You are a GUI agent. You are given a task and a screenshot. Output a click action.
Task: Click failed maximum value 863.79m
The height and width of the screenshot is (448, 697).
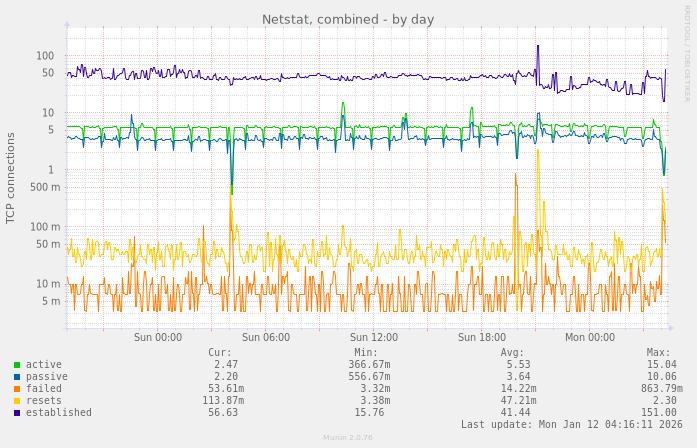661,388
